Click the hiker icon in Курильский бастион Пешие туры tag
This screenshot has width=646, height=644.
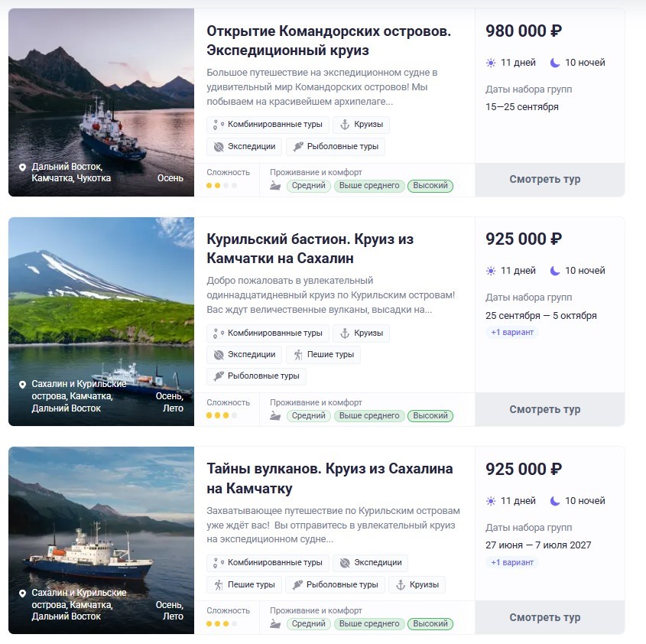tap(298, 355)
